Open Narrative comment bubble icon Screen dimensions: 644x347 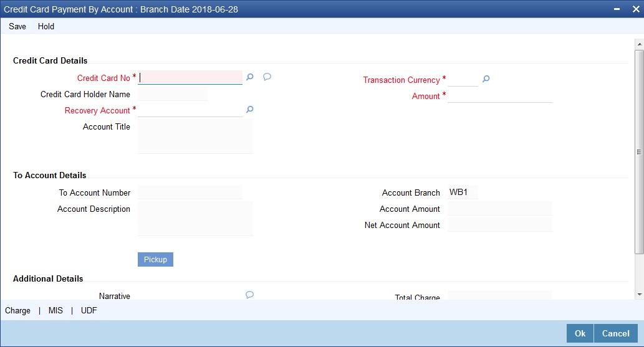tap(250, 295)
